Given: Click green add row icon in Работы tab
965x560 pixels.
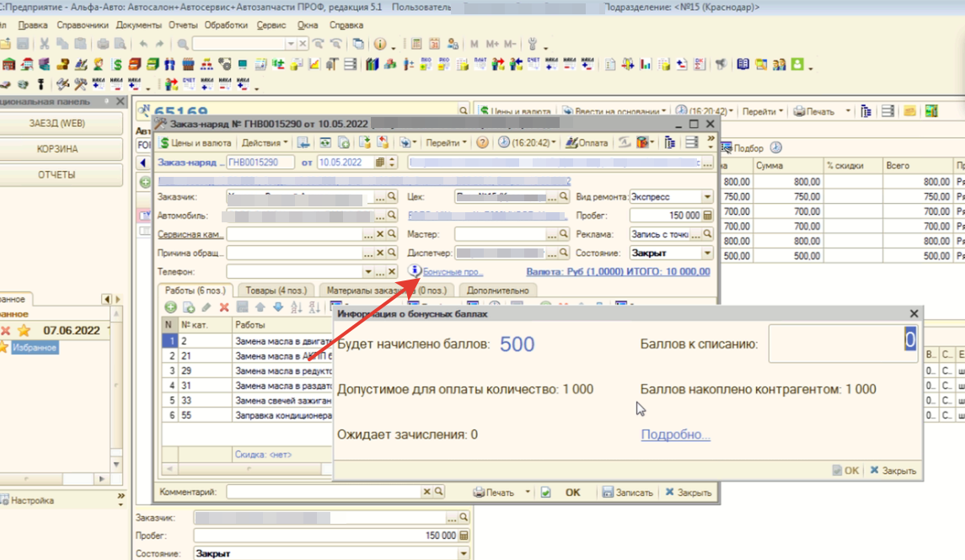Looking at the screenshot, I should pyautogui.click(x=170, y=308).
